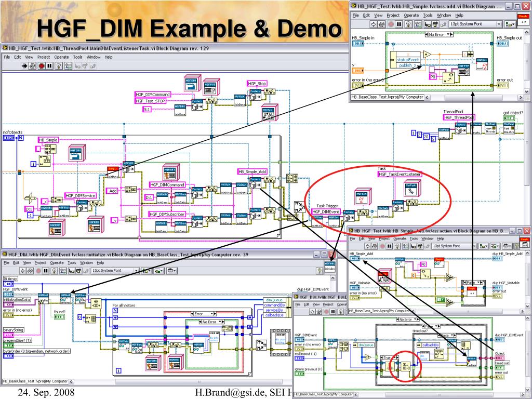Viewport: 532px width, 399px height.
Task: Open No Error case selector in add.vi
Action: click(x=439, y=34)
